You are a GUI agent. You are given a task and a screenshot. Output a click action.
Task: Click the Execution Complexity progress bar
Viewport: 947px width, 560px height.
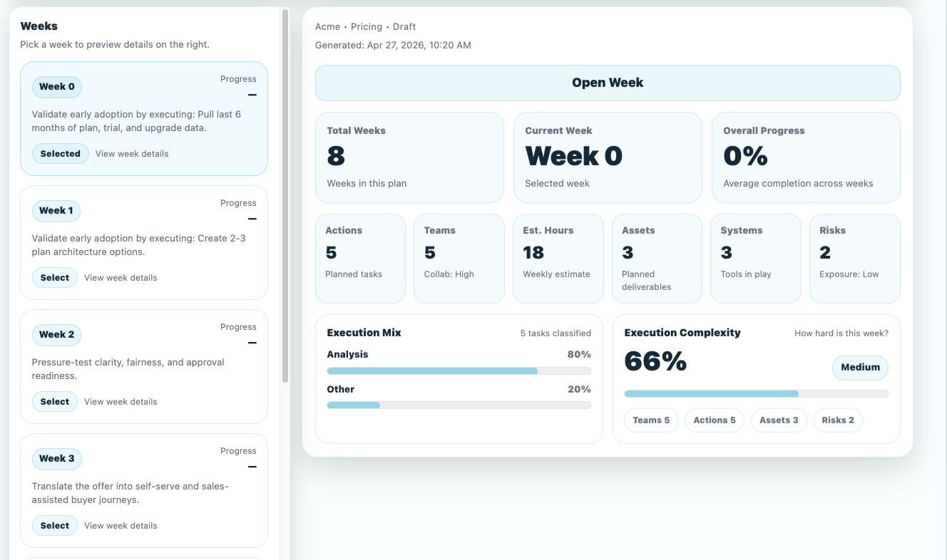click(x=756, y=393)
